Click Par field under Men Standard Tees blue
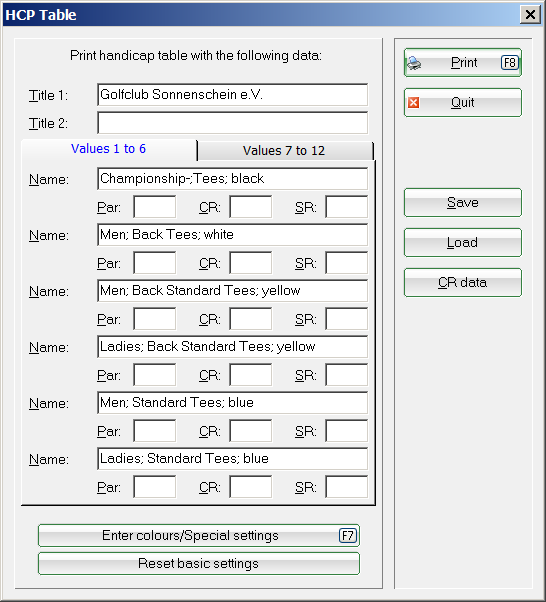 click(x=155, y=431)
